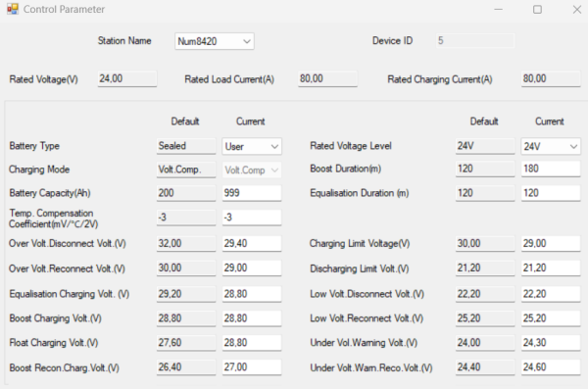The height and width of the screenshot is (389, 588).
Task: Click Under Volt.Warn.Reco.Volt Current field
Action: pyautogui.click(x=551, y=367)
